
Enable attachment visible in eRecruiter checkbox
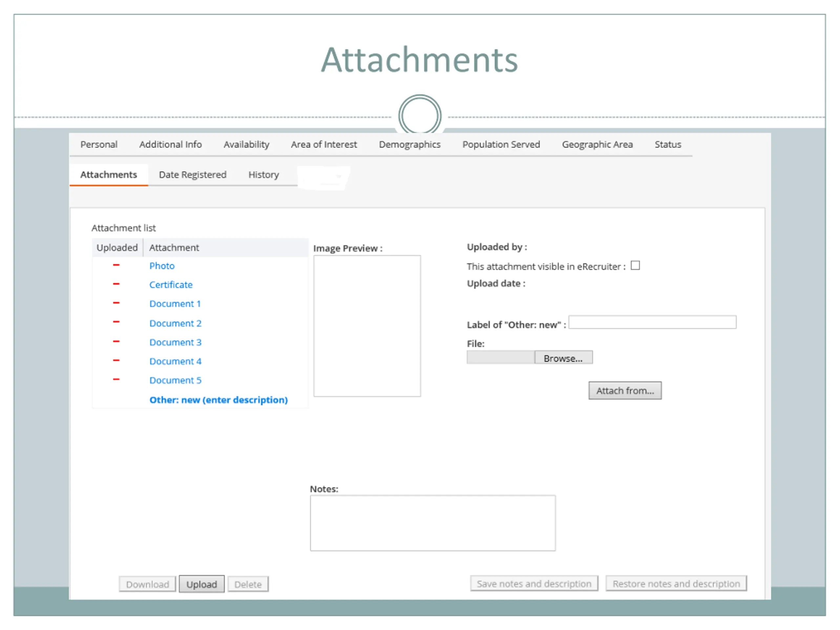[635, 265]
